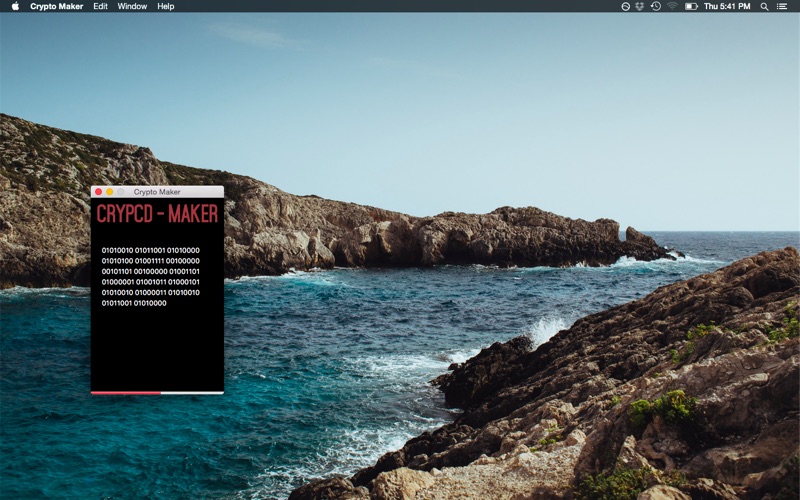Click the Crypto Maker window title bar
The width and height of the screenshot is (800, 500).
[157, 192]
